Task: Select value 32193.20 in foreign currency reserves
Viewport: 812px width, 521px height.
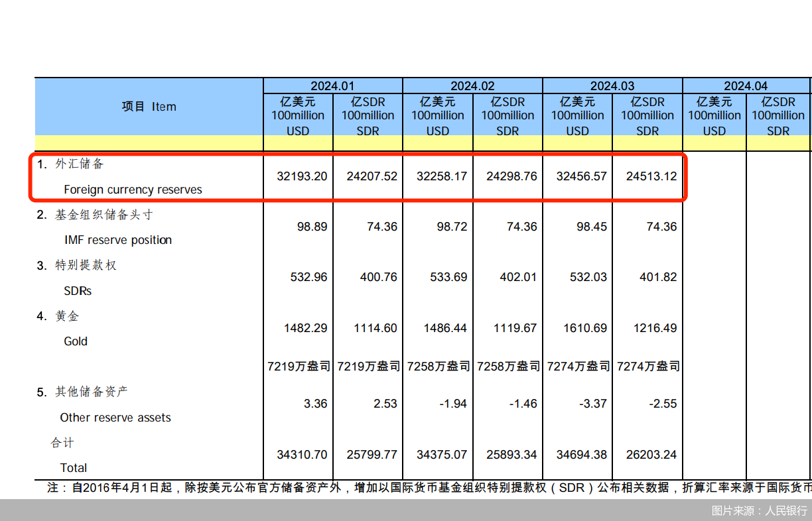Action: coord(302,176)
